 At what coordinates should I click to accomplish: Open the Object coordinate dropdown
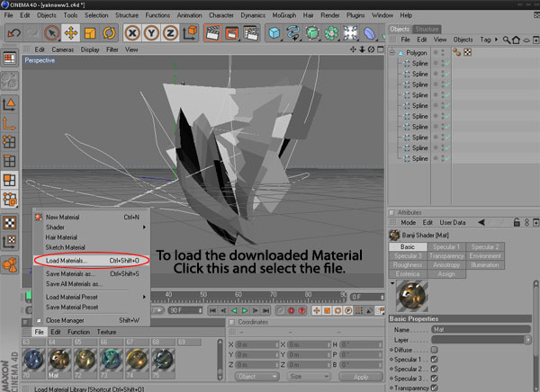(256, 377)
